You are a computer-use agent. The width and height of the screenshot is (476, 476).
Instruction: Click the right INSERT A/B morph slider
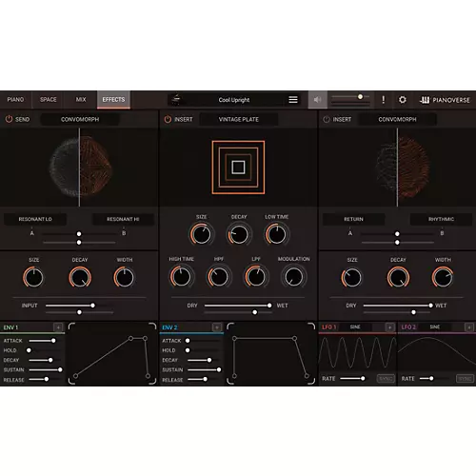[397, 234]
